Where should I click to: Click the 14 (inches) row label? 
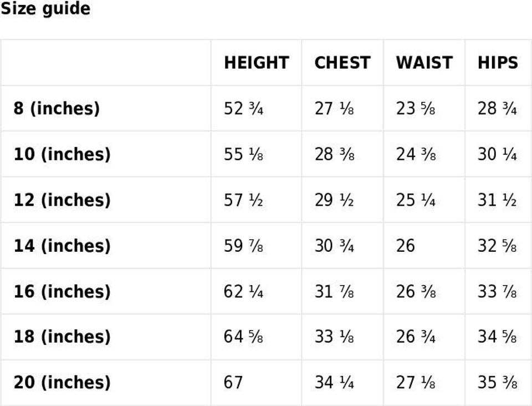coord(62,246)
